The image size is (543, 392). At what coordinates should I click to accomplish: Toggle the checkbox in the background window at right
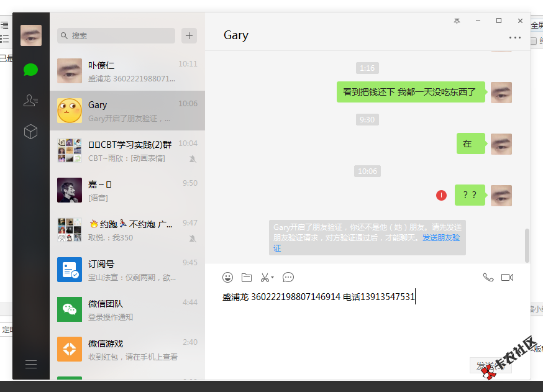pos(534,41)
